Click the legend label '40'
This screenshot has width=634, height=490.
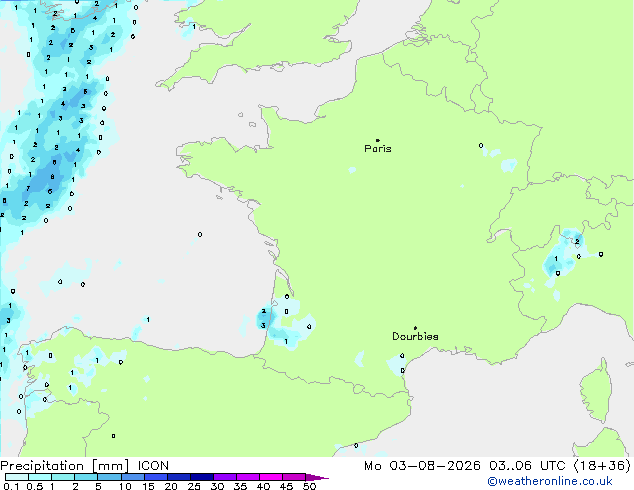tap(263, 486)
